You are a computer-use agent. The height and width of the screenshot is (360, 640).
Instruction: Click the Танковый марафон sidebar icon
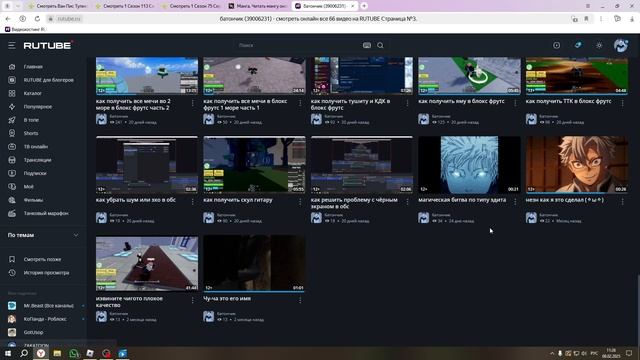[x=12, y=213]
